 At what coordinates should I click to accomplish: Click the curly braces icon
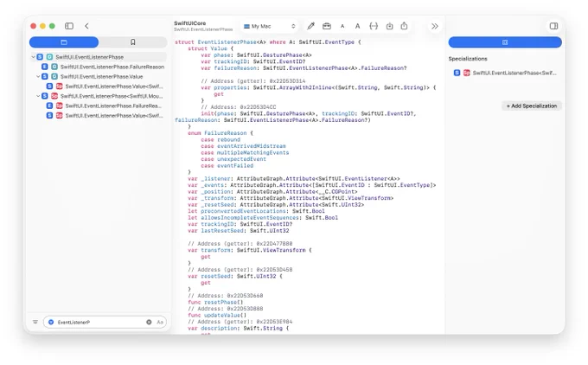pyautogui.click(x=374, y=26)
